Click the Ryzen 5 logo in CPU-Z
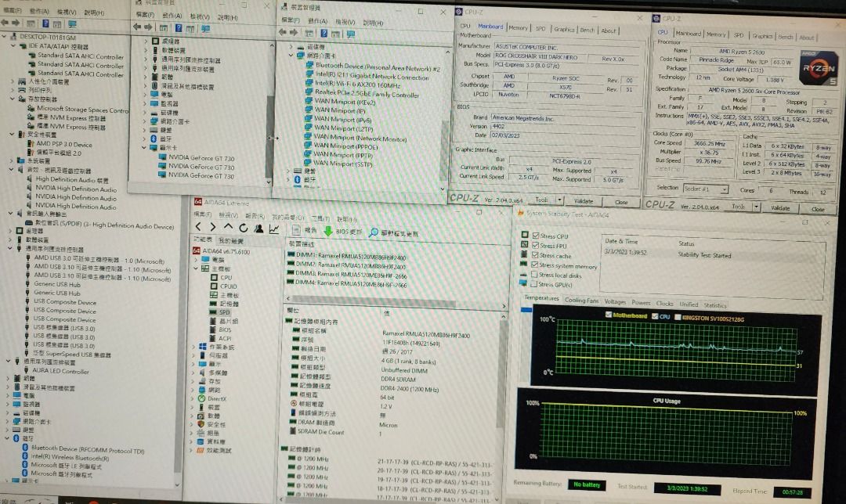The image size is (846, 504). tap(818, 68)
